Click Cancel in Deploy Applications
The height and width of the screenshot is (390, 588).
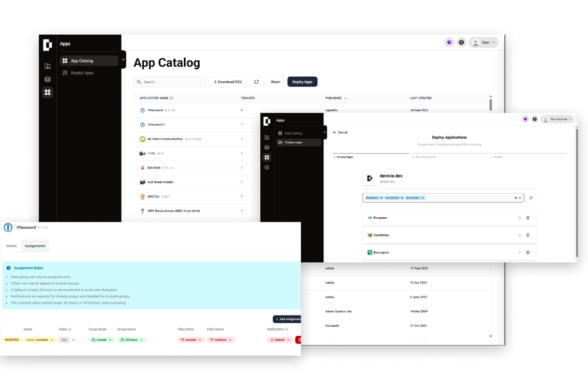click(x=340, y=132)
